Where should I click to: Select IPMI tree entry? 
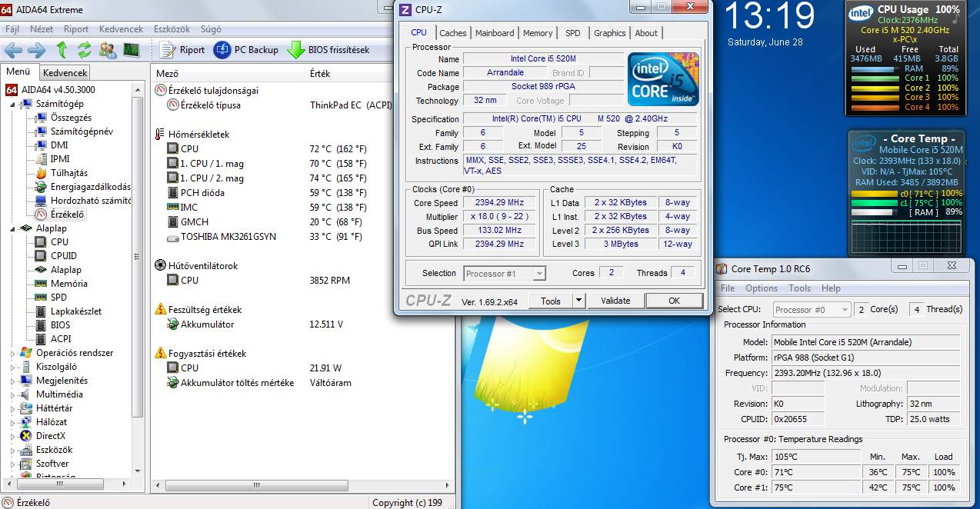click(60, 159)
